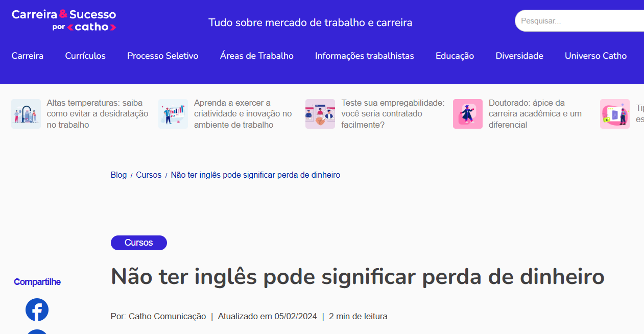Click the creativity and innovation article thumbnail
Viewport: 644px width, 334px height.
point(173,113)
